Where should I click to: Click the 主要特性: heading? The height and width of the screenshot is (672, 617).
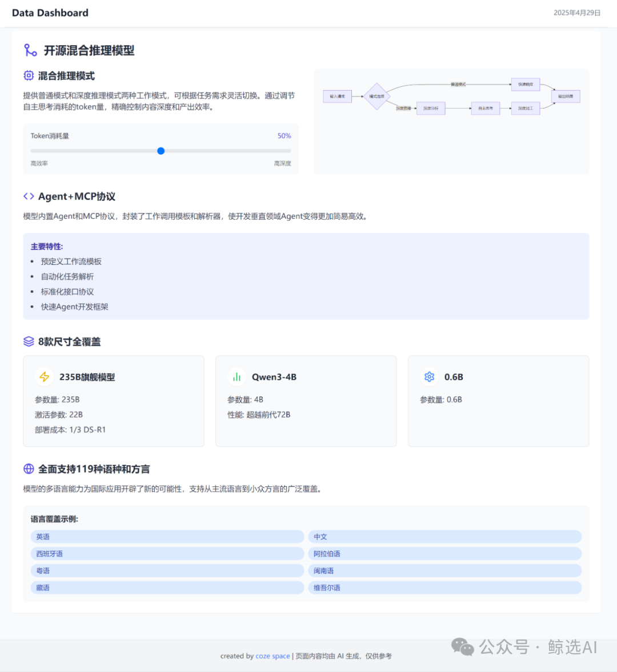tap(47, 247)
